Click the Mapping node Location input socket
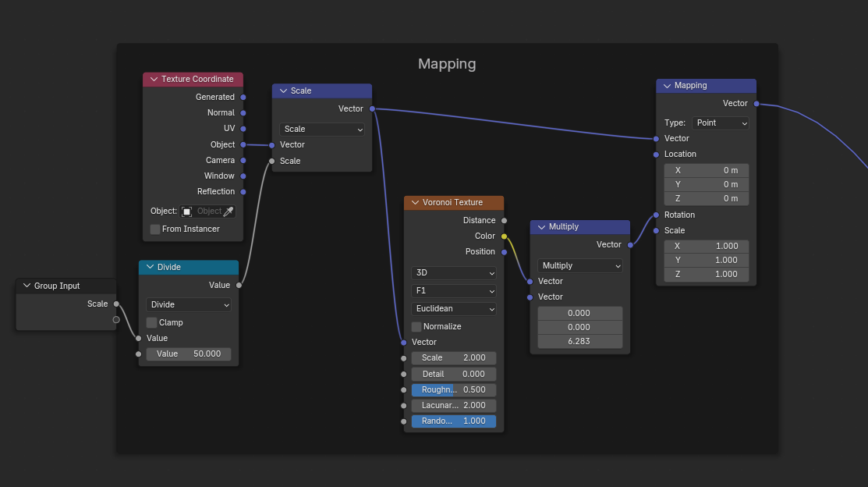The height and width of the screenshot is (487, 868). click(x=656, y=155)
